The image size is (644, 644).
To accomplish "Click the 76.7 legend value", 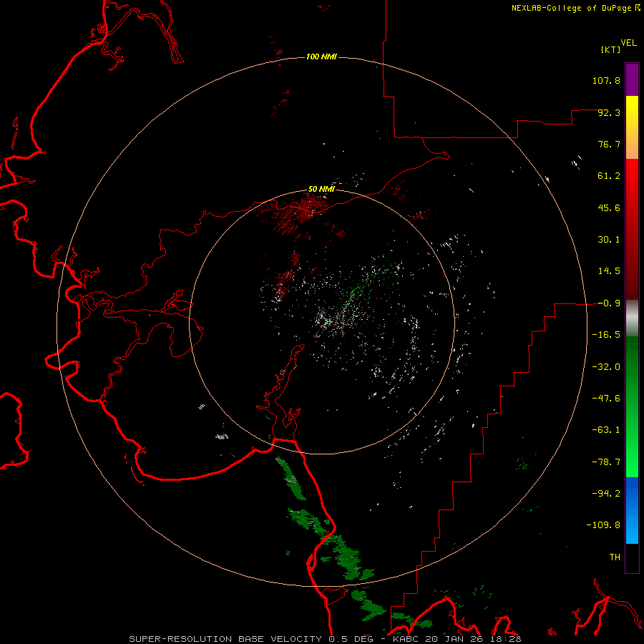I will click(609, 144).
